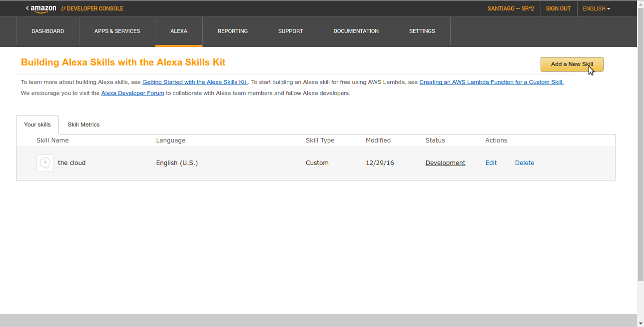Open the English language dropdown
Screen dimensions: 644x327
pyautogui.click(x=597, y=8)
